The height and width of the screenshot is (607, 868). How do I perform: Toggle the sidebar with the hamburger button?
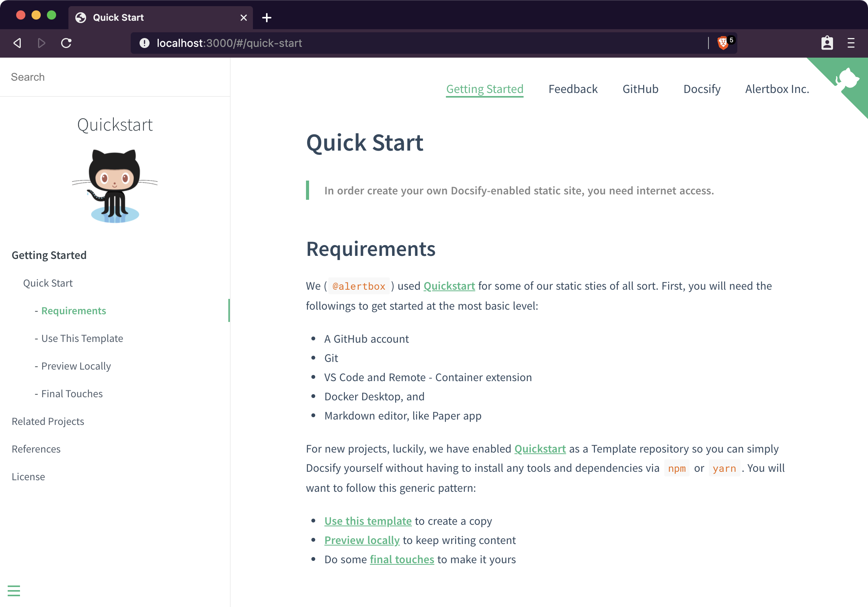click(14, 590)
